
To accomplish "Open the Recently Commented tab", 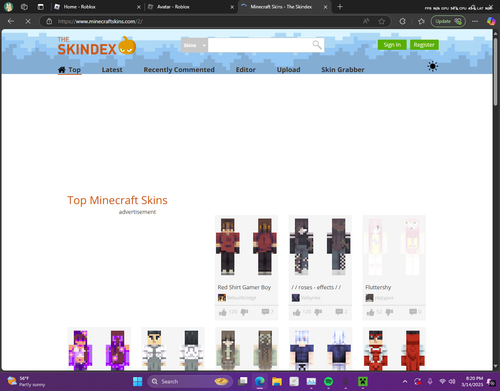I will [179, 70].
